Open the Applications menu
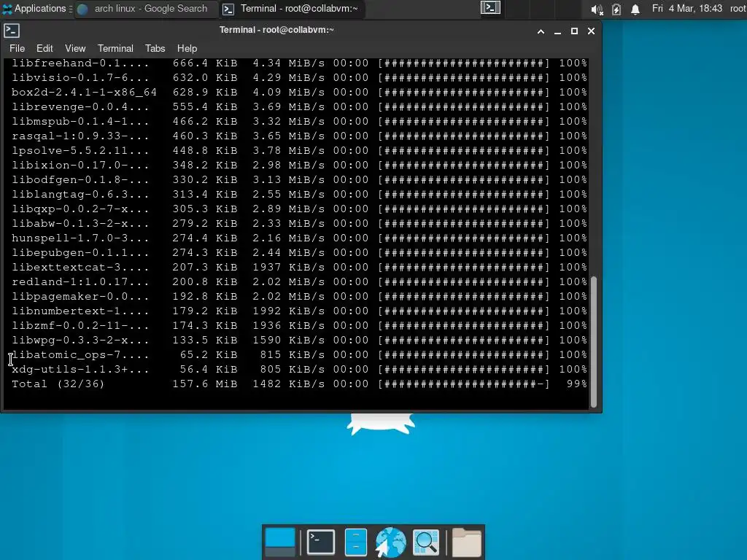This screenshot has height=560, width=747. point(34,9)
